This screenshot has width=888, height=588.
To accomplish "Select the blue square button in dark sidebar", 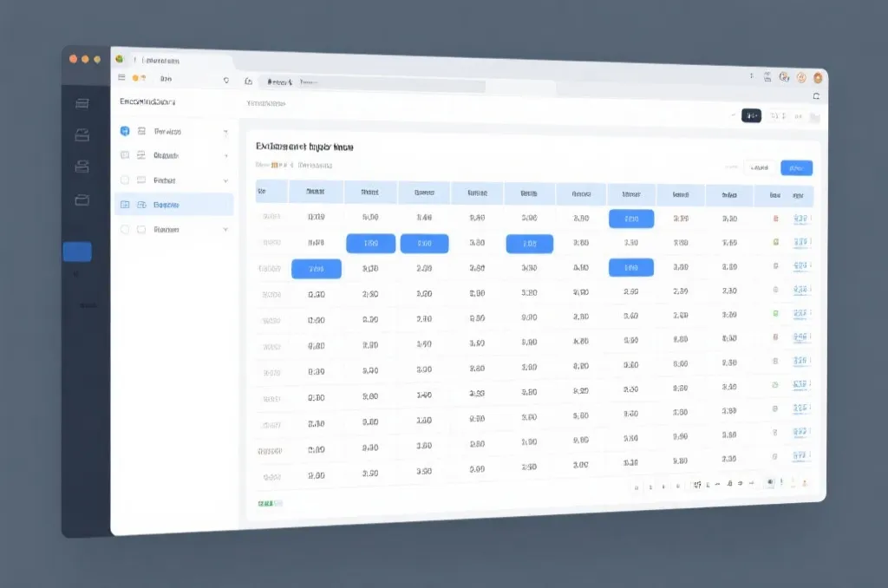I will (77, 252).
